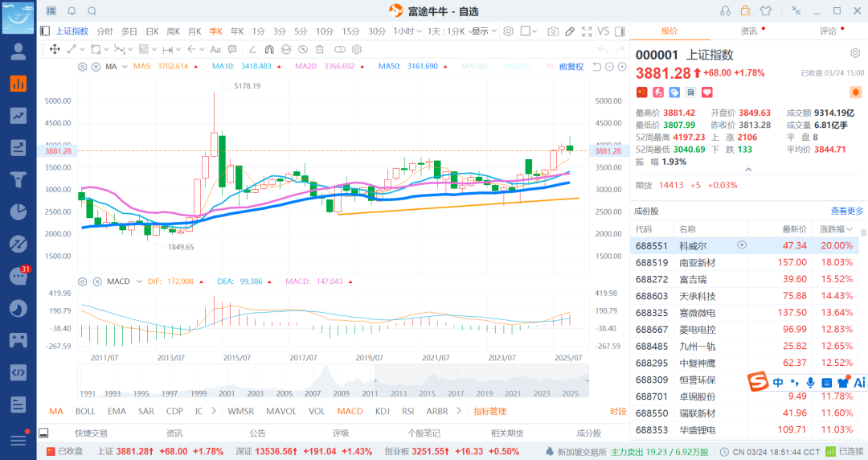Open the orange wallet icon

pos(746,10)
